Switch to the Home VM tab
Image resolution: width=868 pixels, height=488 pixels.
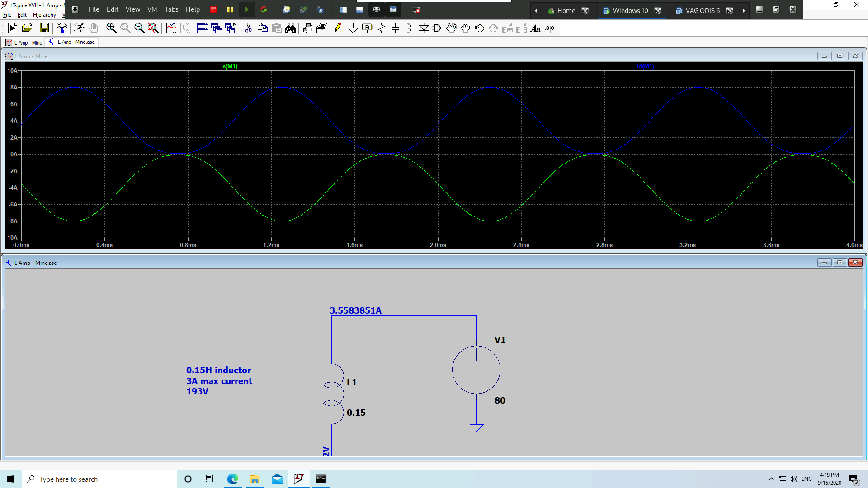click(566, 10)
